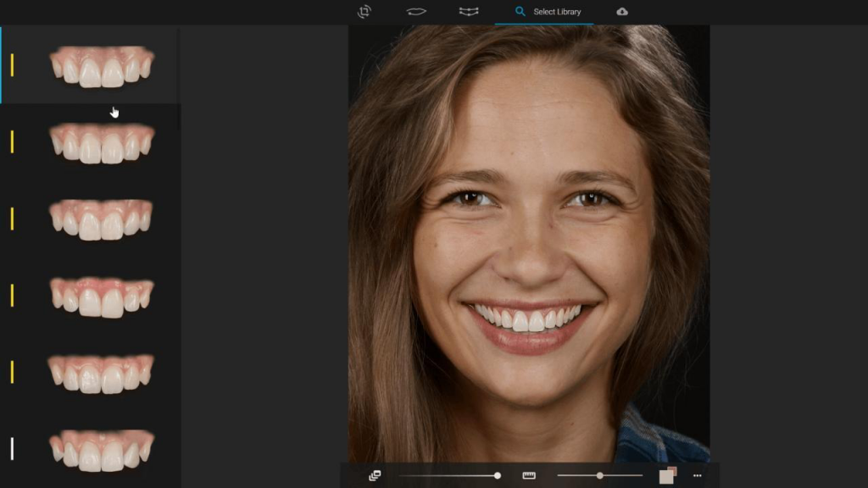Pick the fourth smile template thumbnail
868x488 pixels.
click(x=102, y=296)
